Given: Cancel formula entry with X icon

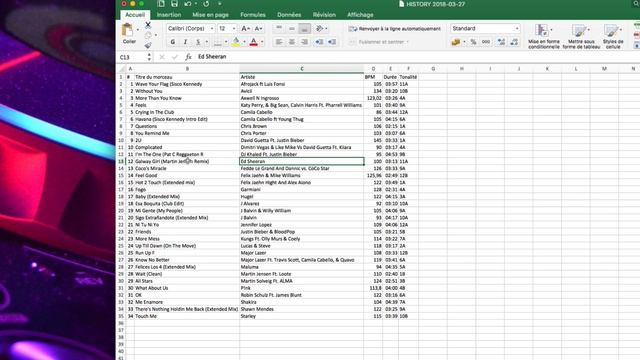Looking at the screenshot, I should pos(162,57).
